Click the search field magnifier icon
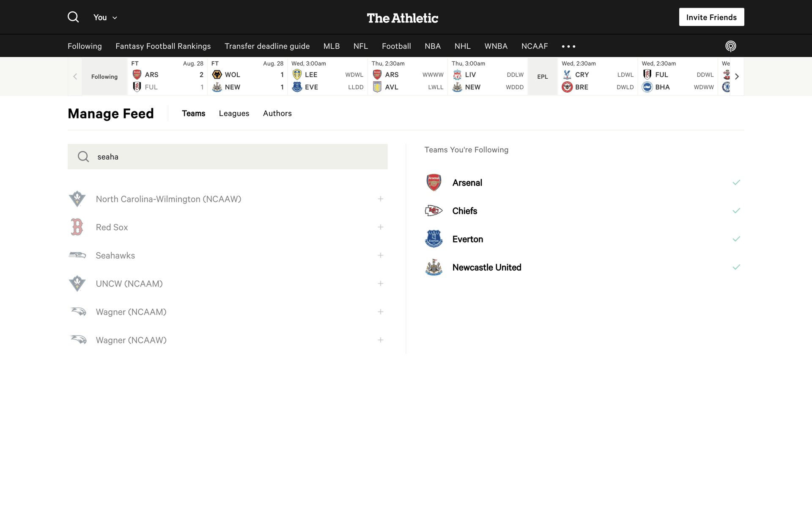Screen dimensions: 812x508 [83, 157]
